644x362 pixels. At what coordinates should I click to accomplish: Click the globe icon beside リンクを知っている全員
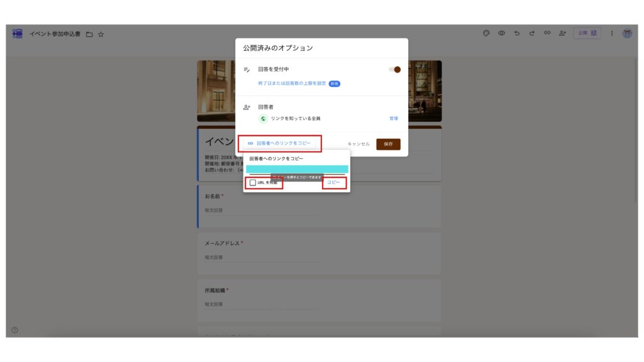click(x=263, y=119)
